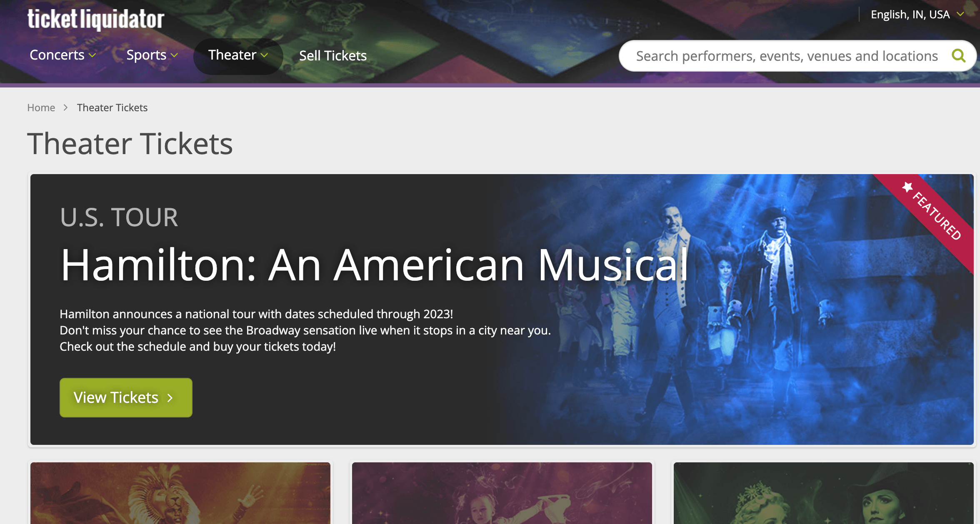Open the Lion King show thumbnail

pos(180,493)
